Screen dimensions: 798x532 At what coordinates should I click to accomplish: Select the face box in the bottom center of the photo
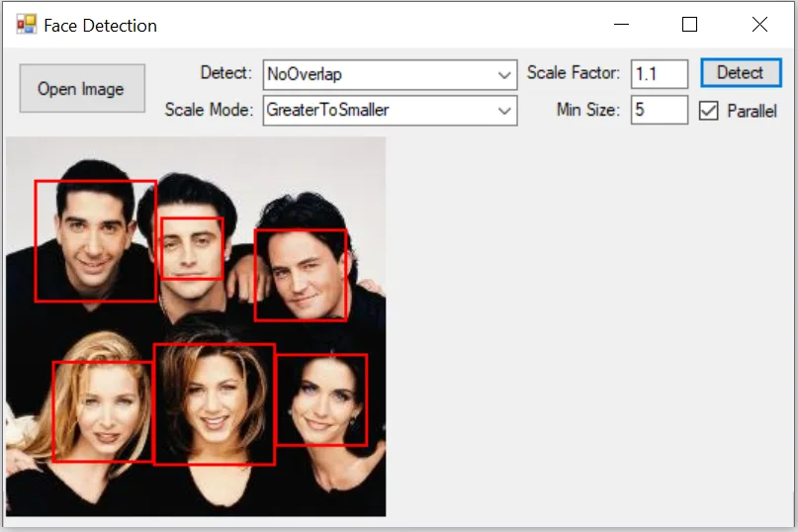[214, 404]
